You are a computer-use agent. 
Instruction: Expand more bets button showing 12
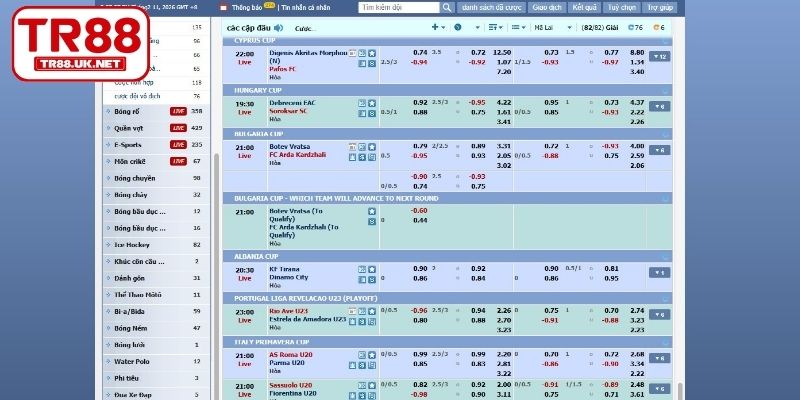[659, 57]
